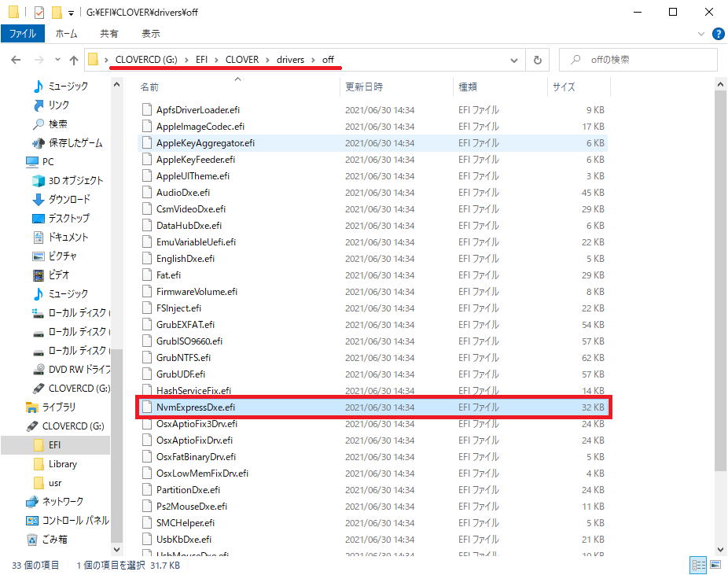Viewport: 728px width, 575px height.
Task: Open the ファイル menu tab
Action: (22, 34)
